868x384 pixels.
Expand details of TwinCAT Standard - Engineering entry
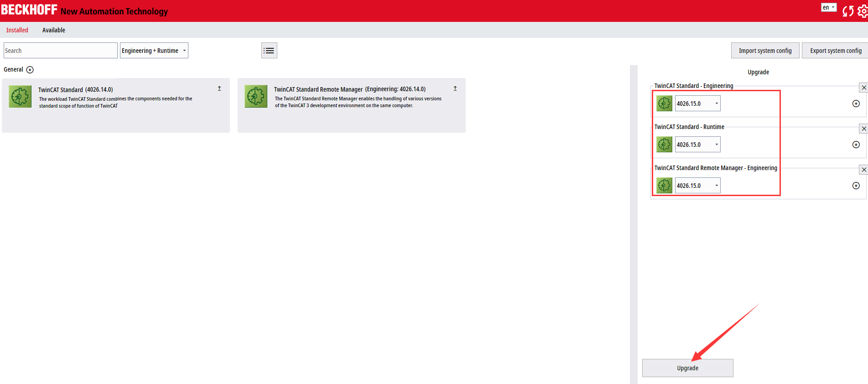(856, 104)
